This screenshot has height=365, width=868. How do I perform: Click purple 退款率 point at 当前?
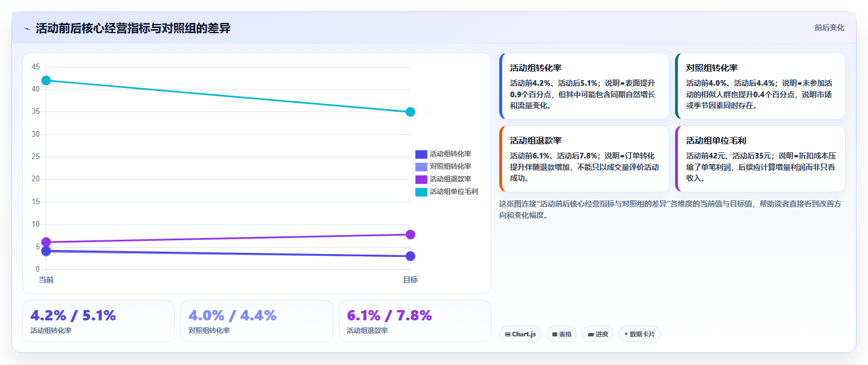point(46,242)
